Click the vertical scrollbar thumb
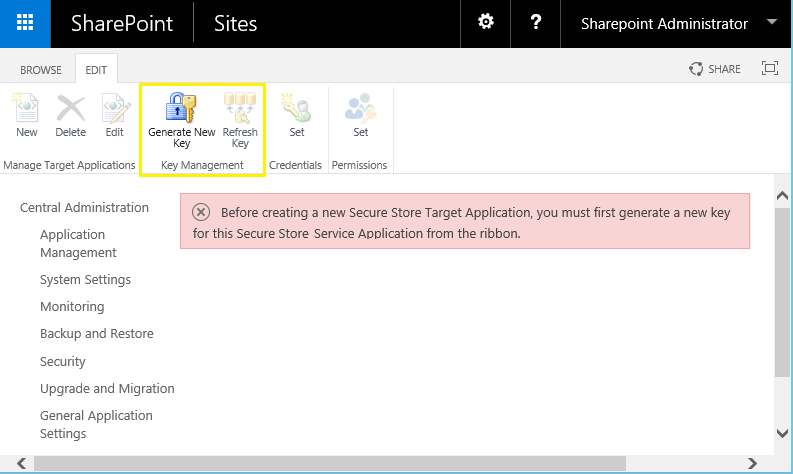The height and width of the screenshot is (474, 793). click(782, 292)
